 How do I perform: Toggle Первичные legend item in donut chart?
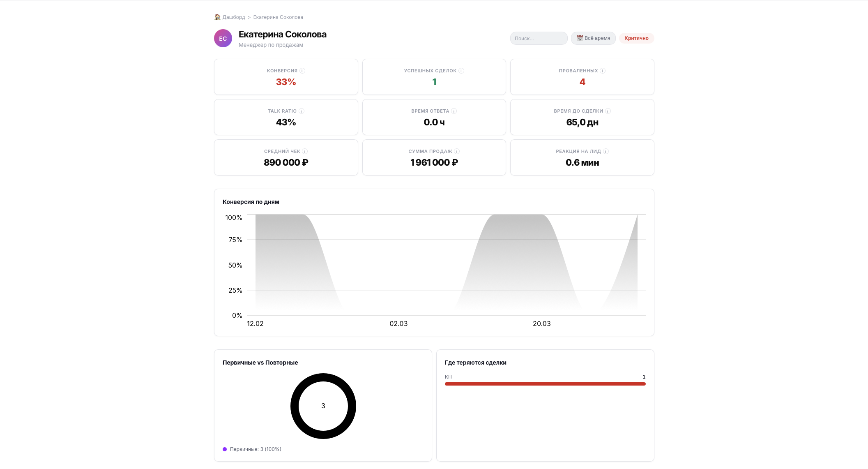pos(252,449)
